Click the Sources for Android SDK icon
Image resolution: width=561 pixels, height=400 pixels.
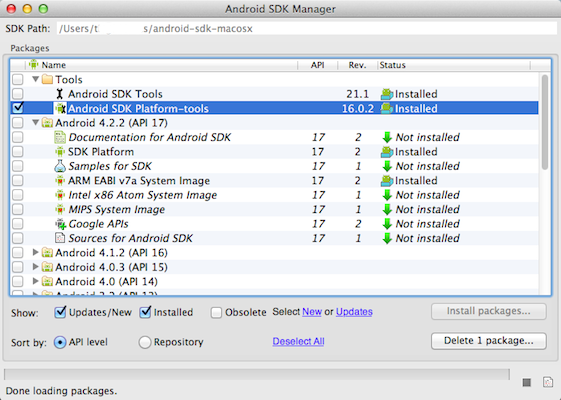(x=60, y=238)
